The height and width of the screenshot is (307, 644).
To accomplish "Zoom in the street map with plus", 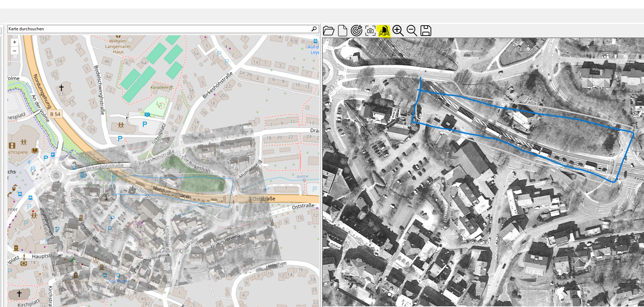I will coord(15,42).
